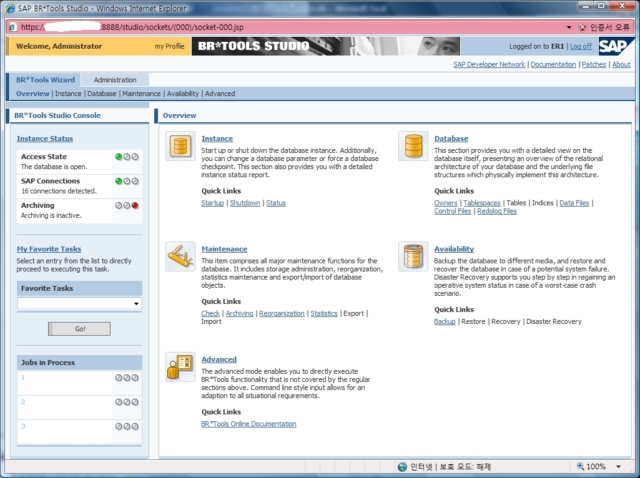Click the Disaster Recovery text
640x478 pixels.
pyautogui.click(x=554, y=322)
